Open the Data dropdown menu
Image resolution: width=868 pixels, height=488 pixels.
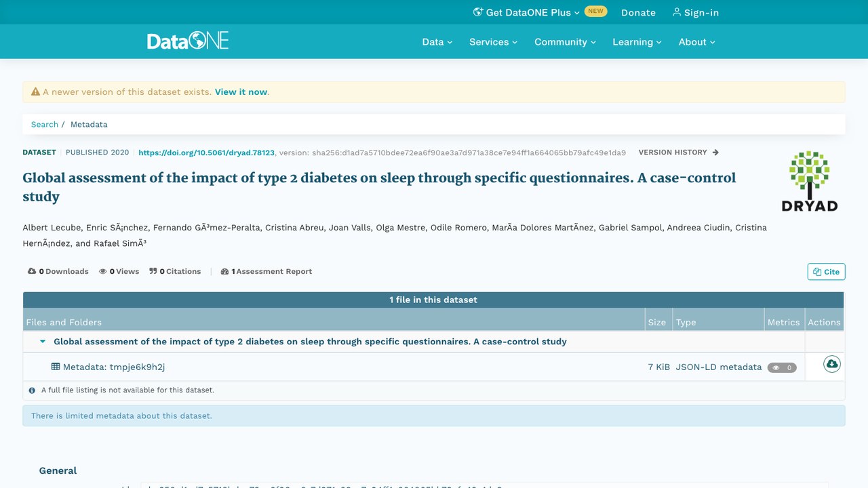click(x=437, y=41)
